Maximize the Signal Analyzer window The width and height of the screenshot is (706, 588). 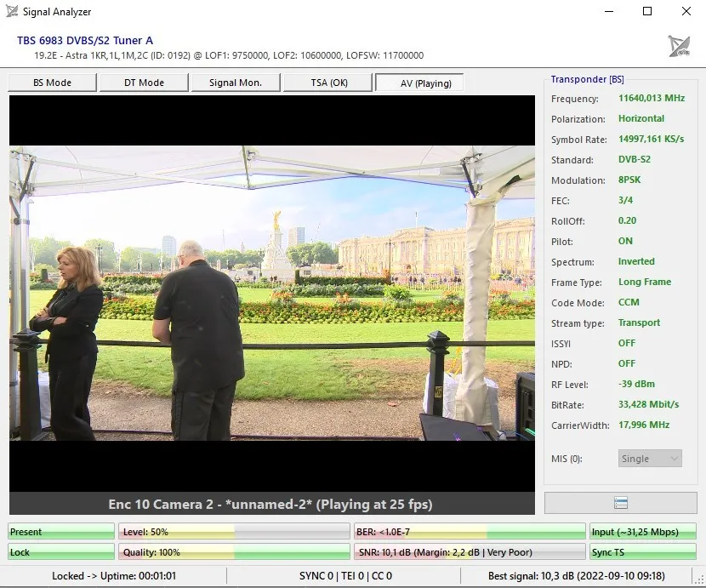point(647,12)
